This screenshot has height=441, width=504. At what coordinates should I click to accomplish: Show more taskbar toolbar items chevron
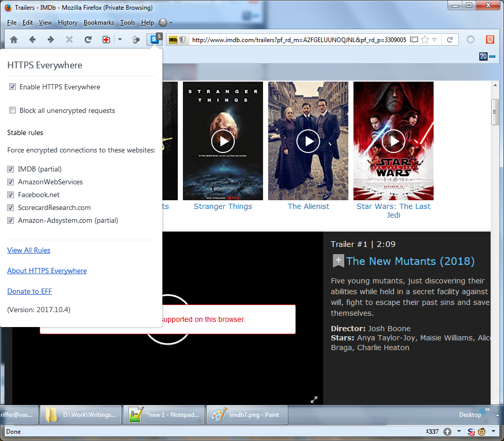click(x=487, y=410)
